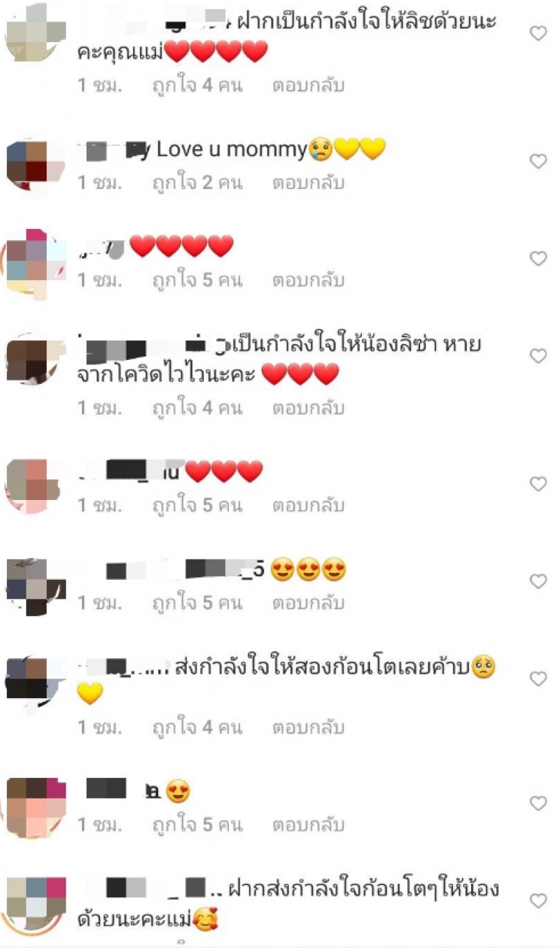Tap heart next to three heart-eyes emoji comment
This screenshot has height=951, width=560.
pos(538,581)
